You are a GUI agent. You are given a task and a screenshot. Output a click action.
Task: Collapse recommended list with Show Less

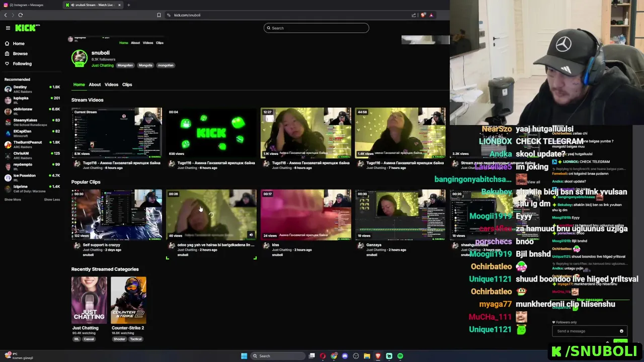(52, 200)
